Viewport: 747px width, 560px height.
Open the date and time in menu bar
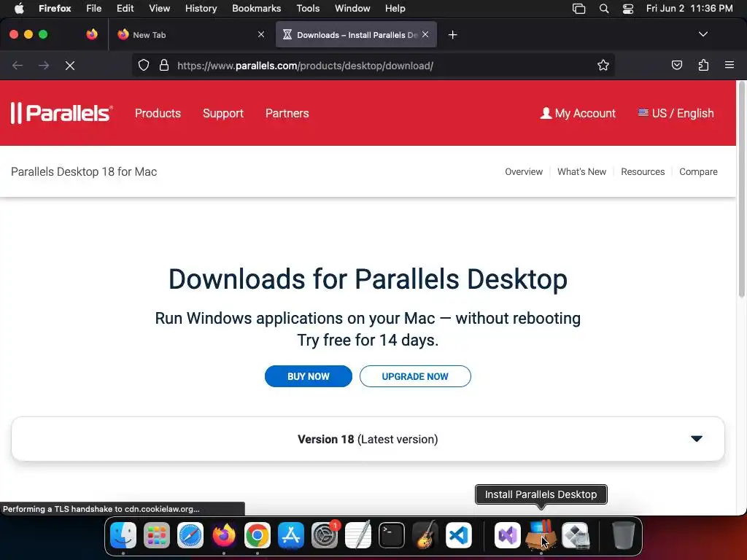click(x=689, y=9)
